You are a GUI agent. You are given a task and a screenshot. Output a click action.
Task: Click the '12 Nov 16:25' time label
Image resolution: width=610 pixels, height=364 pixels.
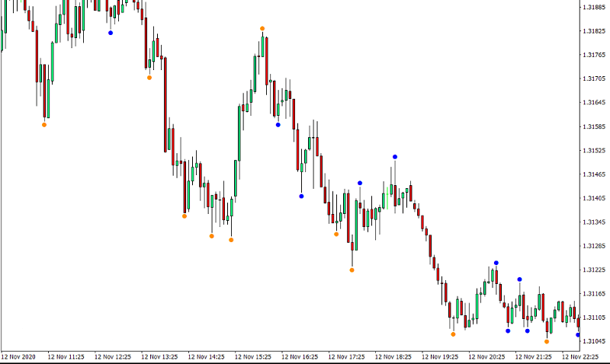pyautogui.click(x=300, y=356)
